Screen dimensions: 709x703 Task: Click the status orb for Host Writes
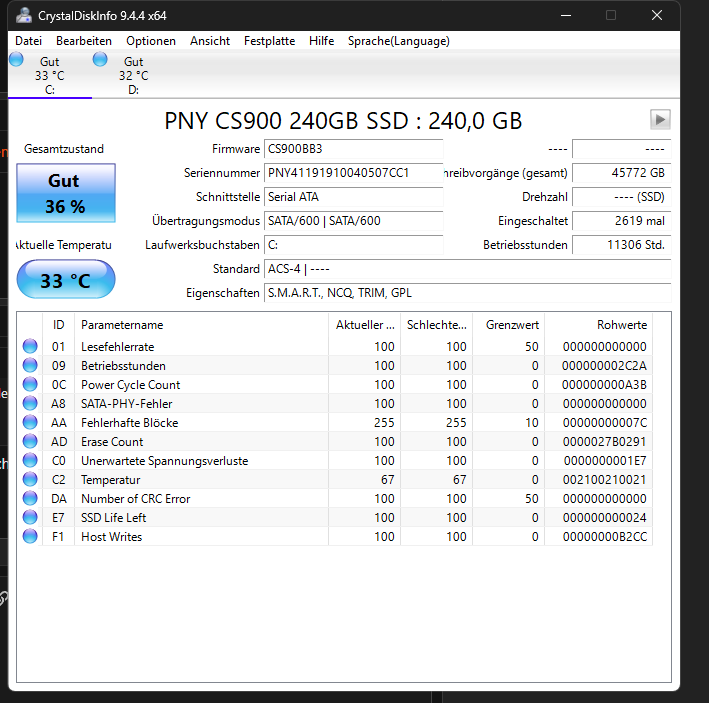30,536
